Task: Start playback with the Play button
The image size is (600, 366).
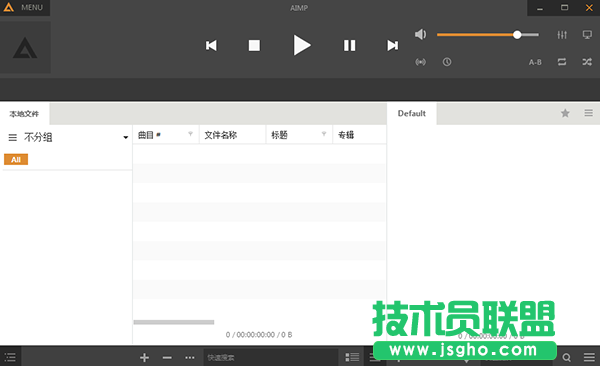Action: [302, 45]
